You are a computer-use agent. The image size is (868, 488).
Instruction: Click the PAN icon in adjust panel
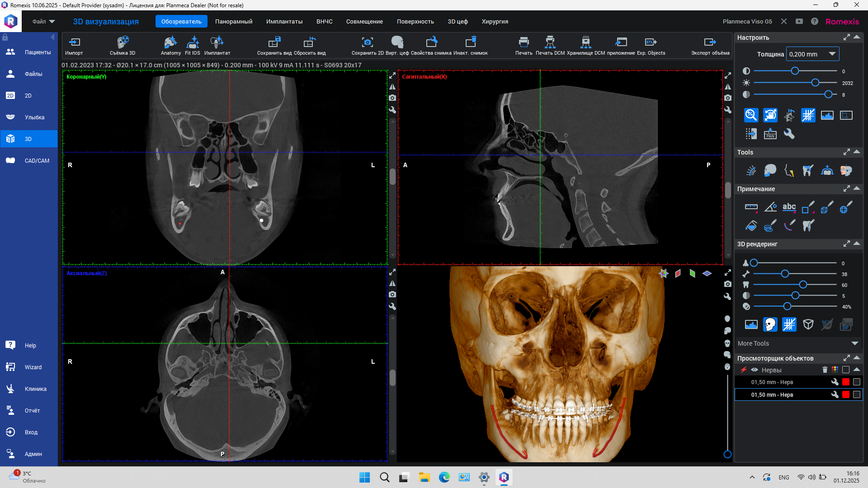click(x=770, y=134)
